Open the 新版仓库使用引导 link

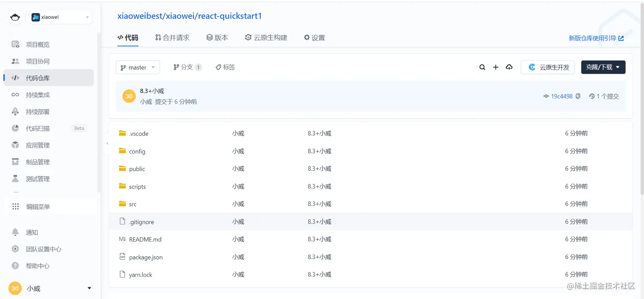point(596,38)
